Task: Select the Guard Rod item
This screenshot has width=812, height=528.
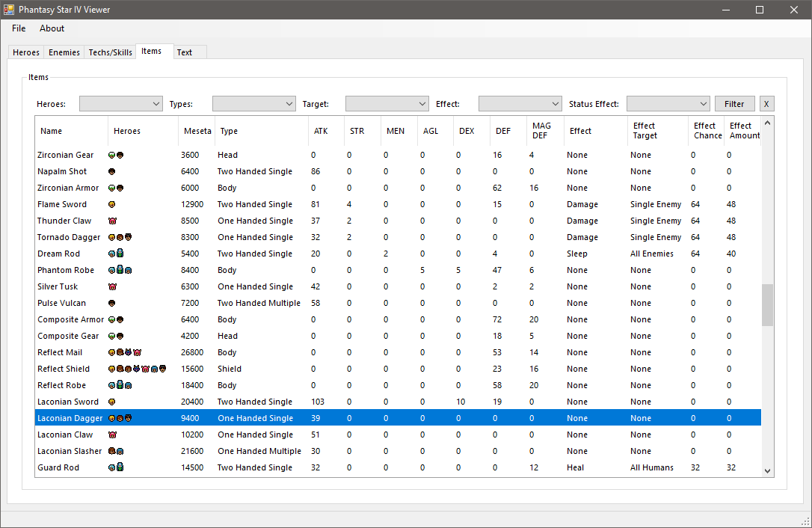Action: click(x=398, y=468)
